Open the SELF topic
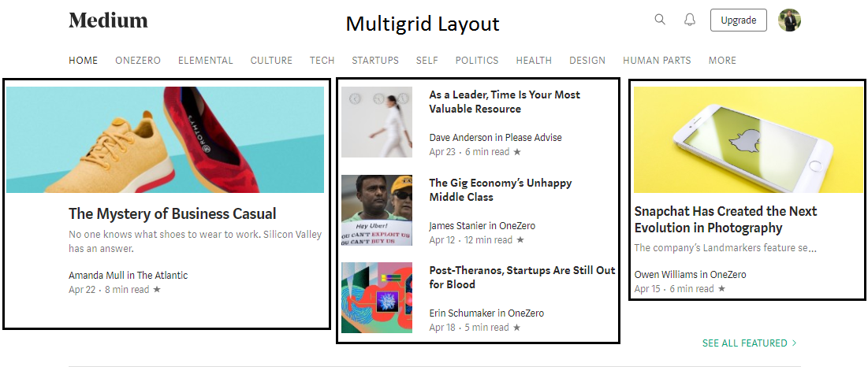The image size is (868, 367). 427,60
